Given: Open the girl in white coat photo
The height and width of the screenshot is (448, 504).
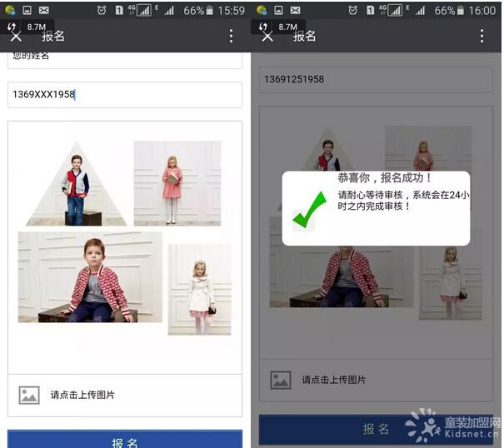Looking at the screenshot, I should [200, 290].
